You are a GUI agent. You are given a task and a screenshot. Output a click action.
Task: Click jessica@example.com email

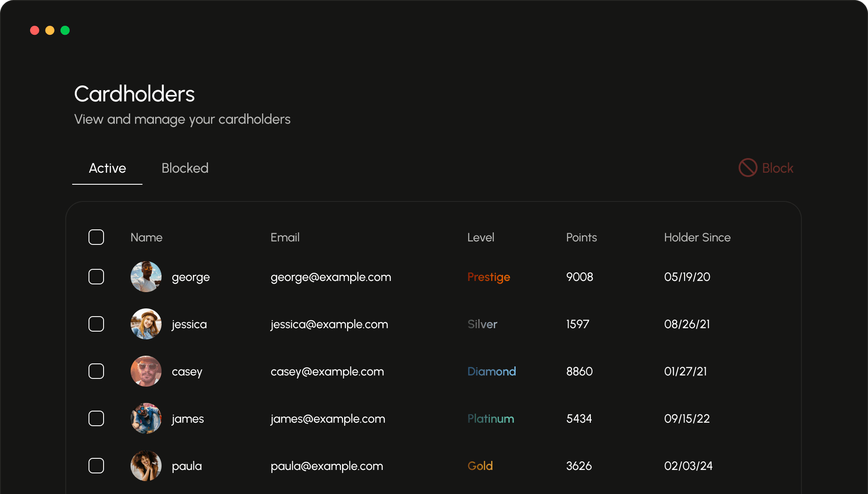329,325
